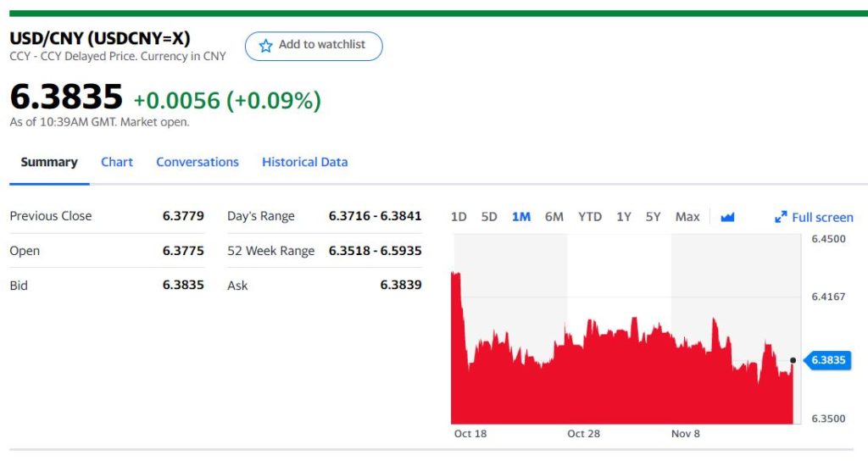This screenshot has height=461, width=868.
Task: Click the star icon in the watchlist button
Action: tap(265, 46)
